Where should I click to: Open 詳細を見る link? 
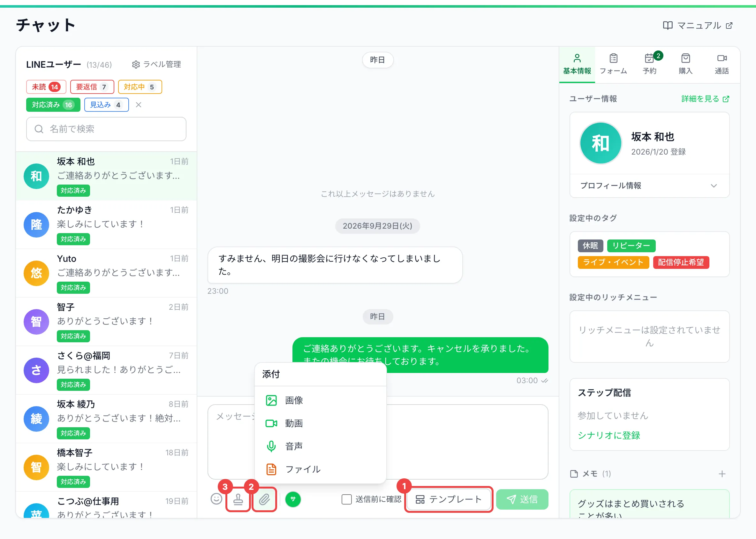pyautogui.click(x=705, y=99)
